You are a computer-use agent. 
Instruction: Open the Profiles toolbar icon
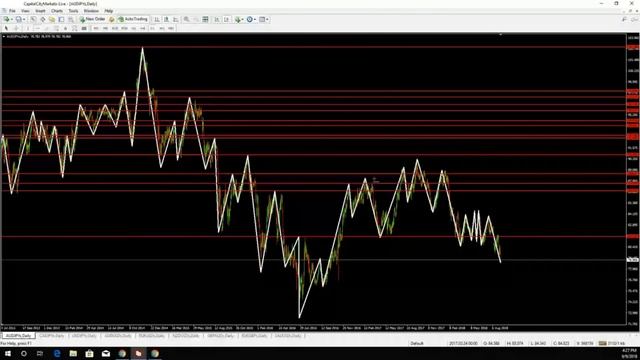[19, 19]
